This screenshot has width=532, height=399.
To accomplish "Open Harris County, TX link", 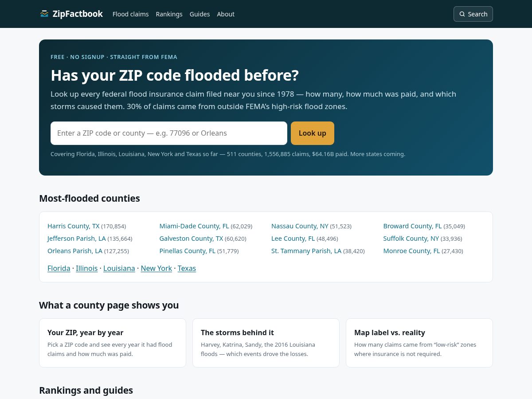I will coord(74,226).
